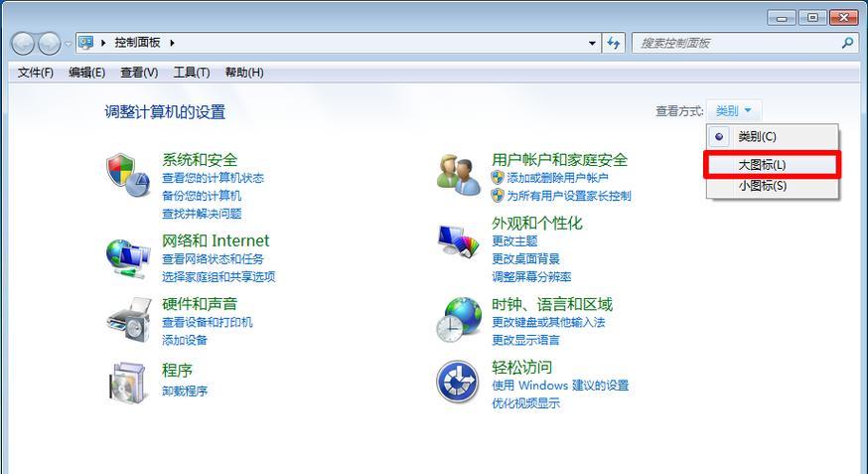Choose 大图标(L) from the view menu
The width and height of the screenshot is (868, 474).
pyautogui.click(x=773, y=165)
